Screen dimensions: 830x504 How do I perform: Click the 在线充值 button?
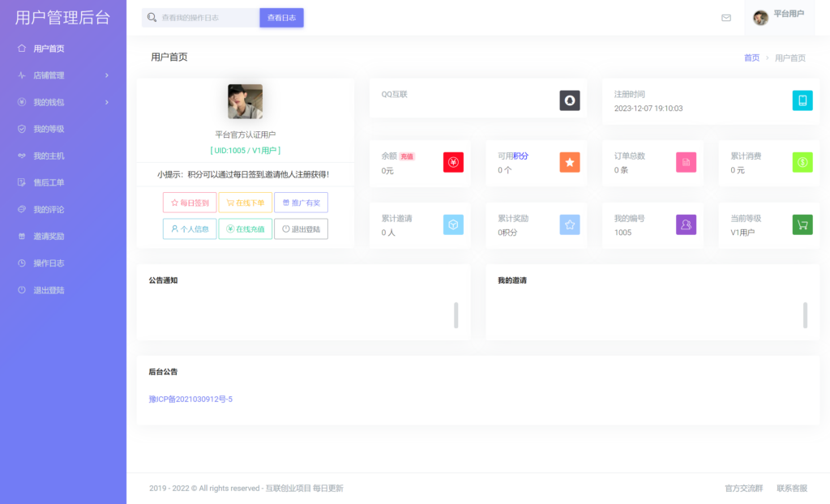[x=245, y=229]
